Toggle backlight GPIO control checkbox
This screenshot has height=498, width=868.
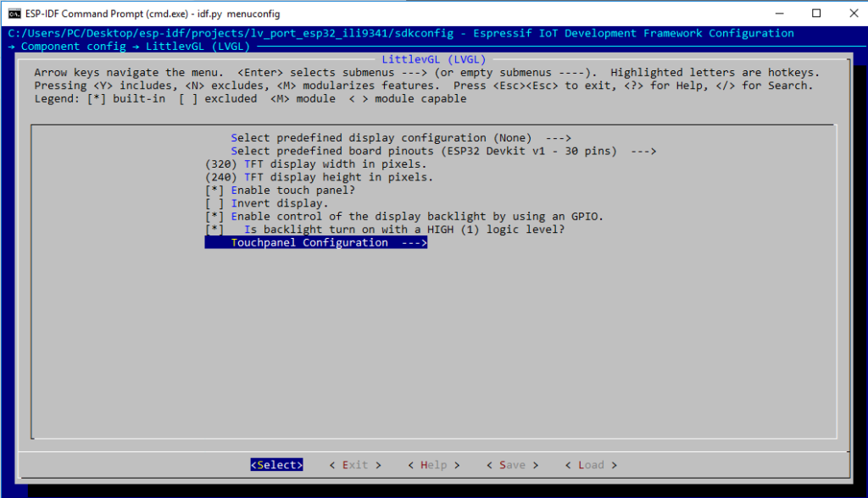215,217
